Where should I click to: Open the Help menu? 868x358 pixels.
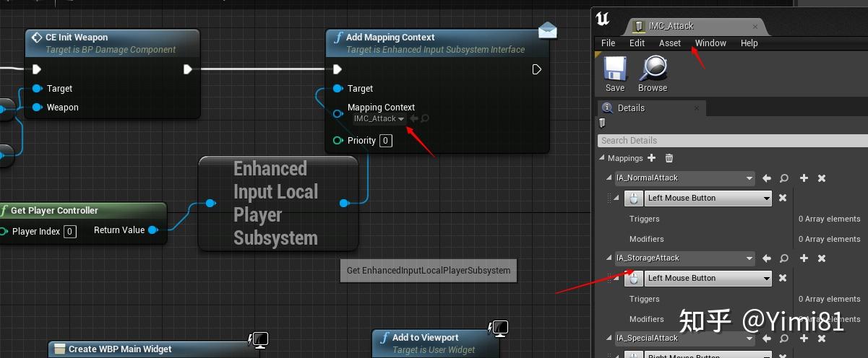[749, 43]
